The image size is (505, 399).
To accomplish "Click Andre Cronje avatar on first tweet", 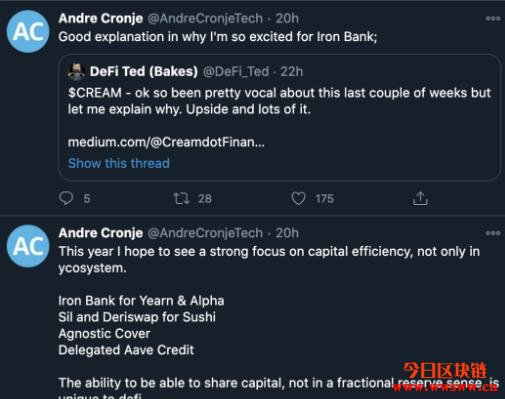I will 28,32.
